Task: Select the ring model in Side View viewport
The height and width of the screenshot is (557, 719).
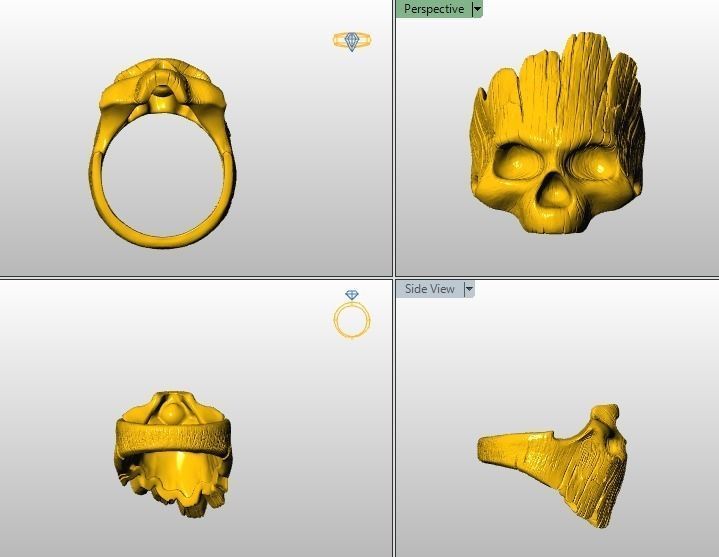Action: point(553,465)
